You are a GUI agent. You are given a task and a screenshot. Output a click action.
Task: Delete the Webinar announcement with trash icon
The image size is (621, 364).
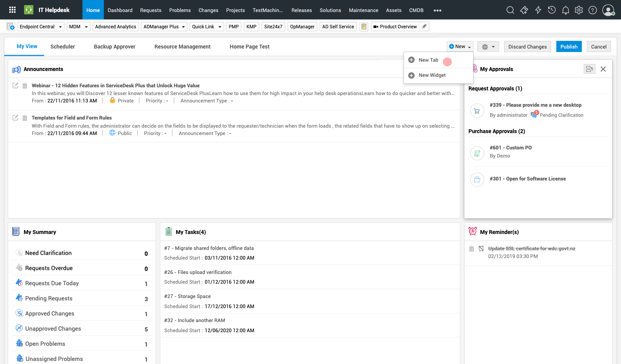point(25,86)
